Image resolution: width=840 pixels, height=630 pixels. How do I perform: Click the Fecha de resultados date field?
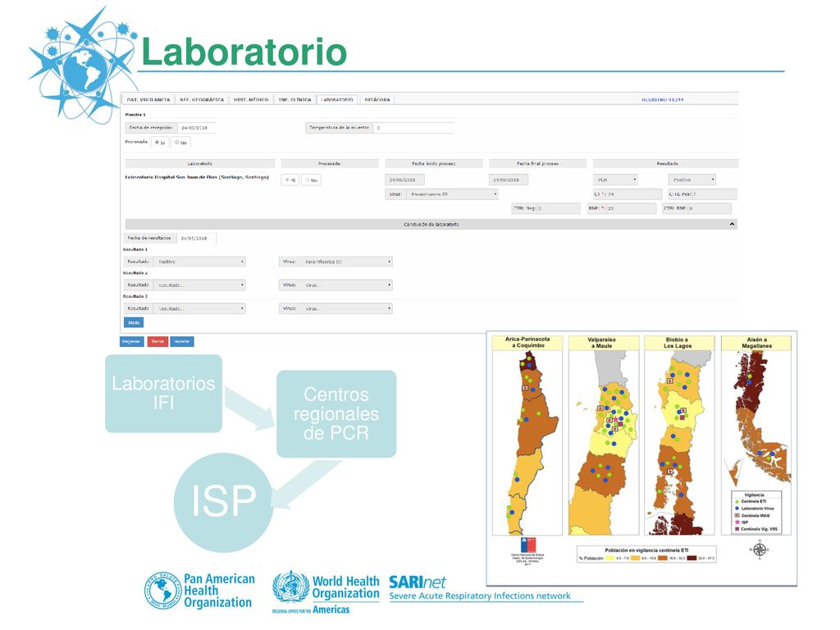tap(197, 238)
